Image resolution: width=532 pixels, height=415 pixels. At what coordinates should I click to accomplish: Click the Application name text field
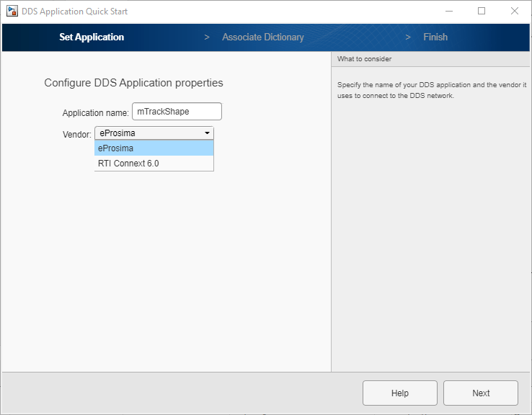click(x=177, y=112)
